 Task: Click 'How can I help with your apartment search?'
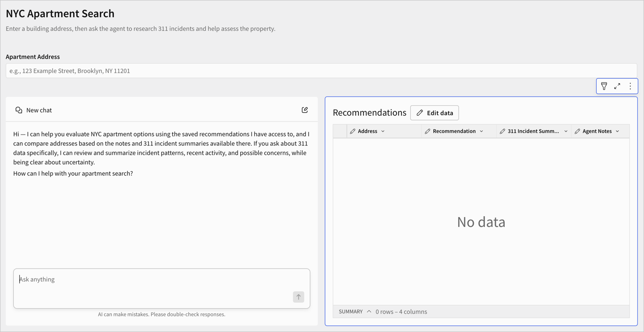tap(73, 174)
